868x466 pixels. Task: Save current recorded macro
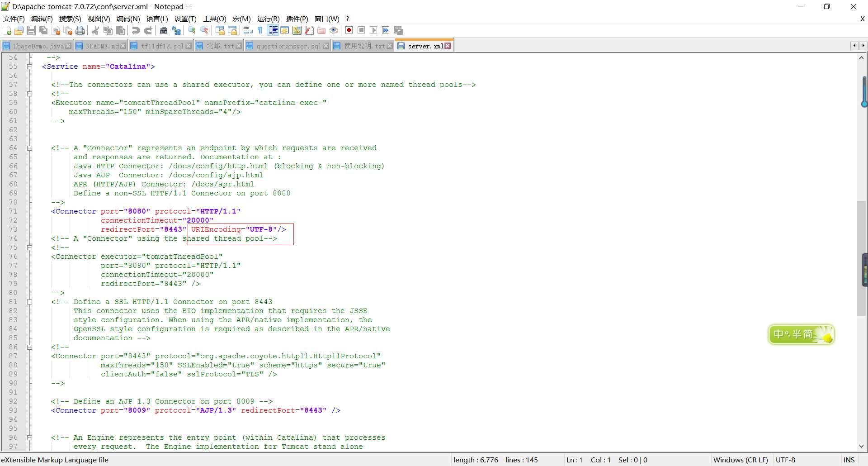(x=398, y=30)
